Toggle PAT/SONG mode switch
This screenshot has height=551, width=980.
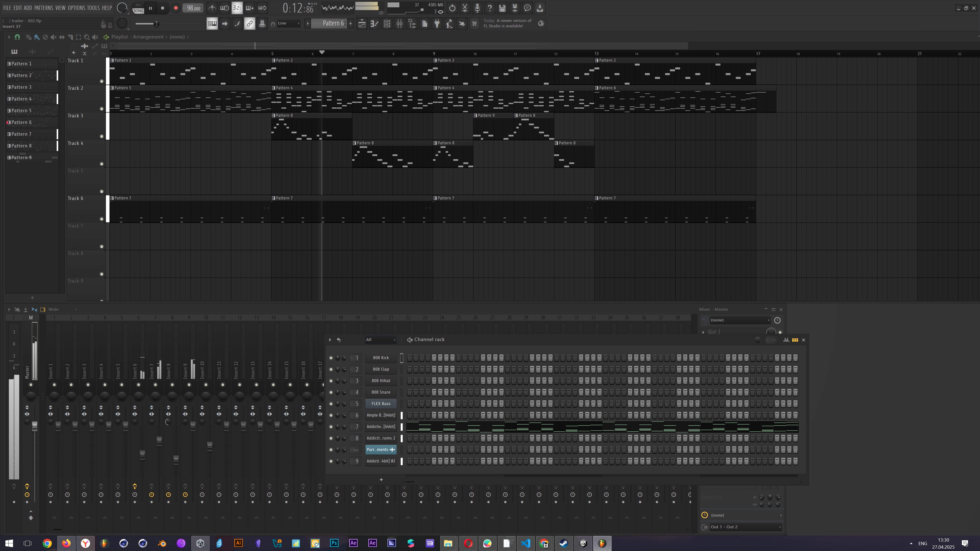click(138, 8)
